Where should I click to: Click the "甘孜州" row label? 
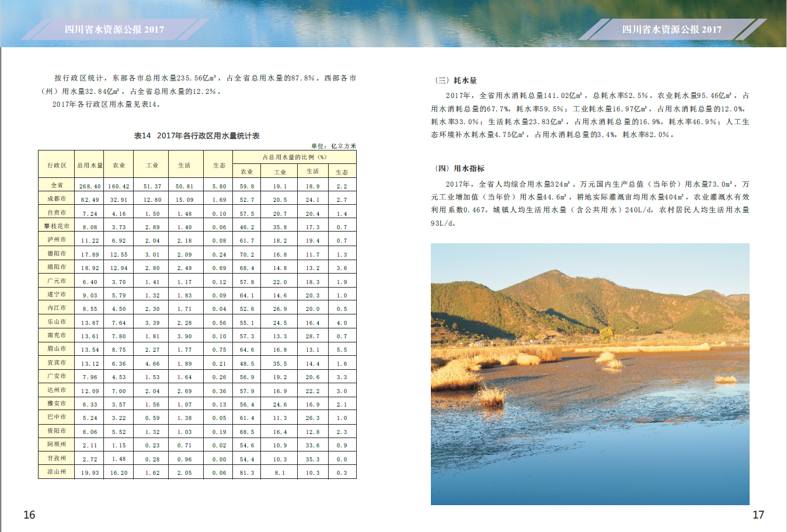point(57,459)
